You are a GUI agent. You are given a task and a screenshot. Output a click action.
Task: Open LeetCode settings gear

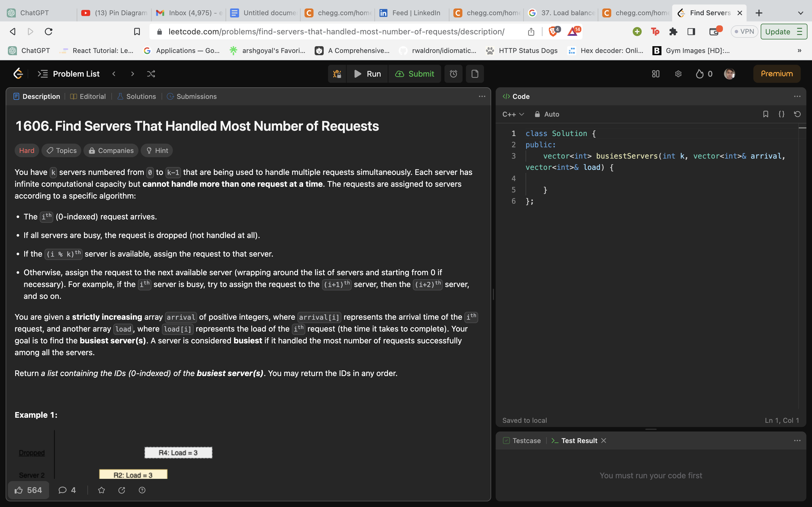[x=678, y=74]
